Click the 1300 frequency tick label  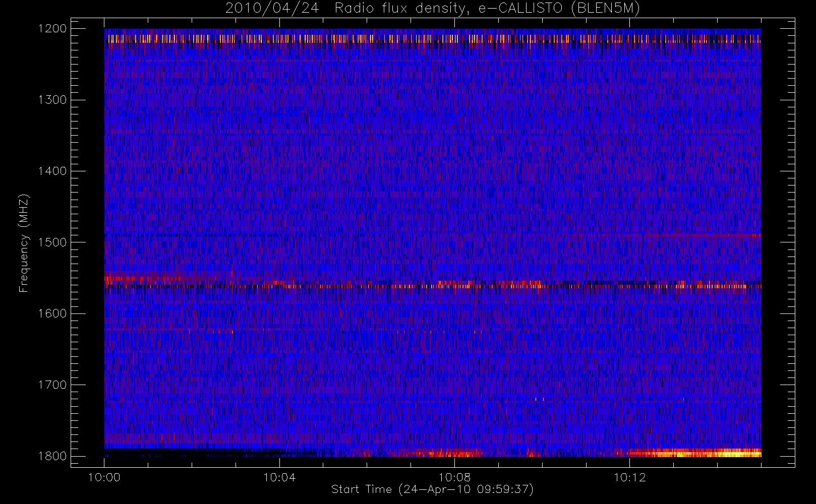point(52,100)
